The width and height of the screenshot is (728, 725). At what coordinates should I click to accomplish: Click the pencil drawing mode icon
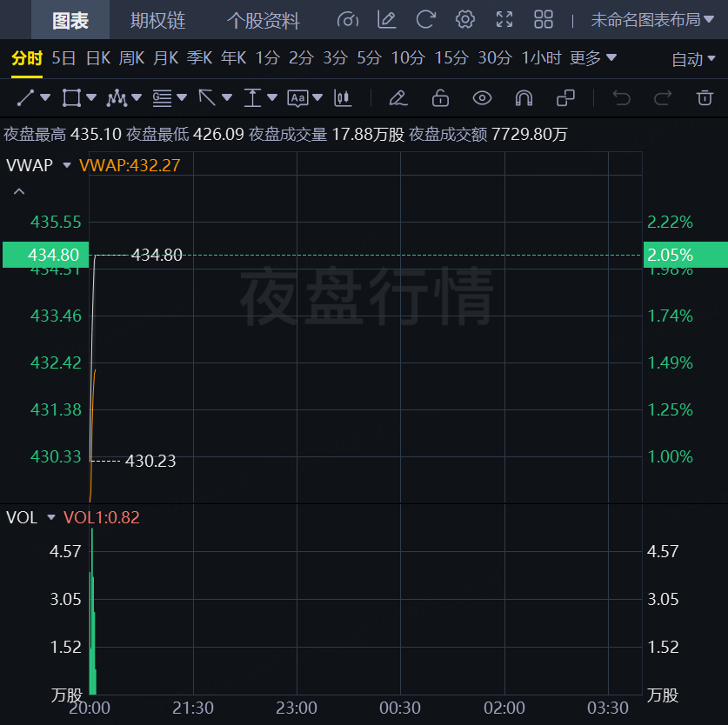point(397,98)
